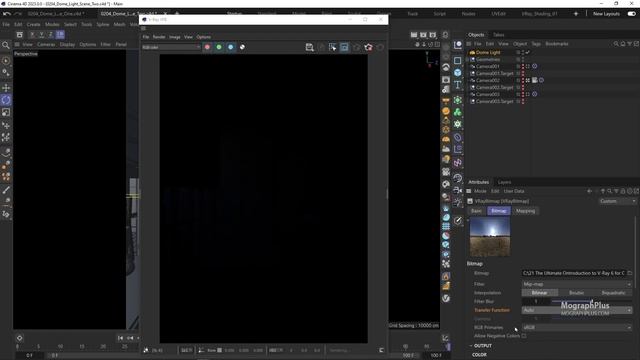
Task: Toggle Camera001 visibility dots
Action: [523, 67]
